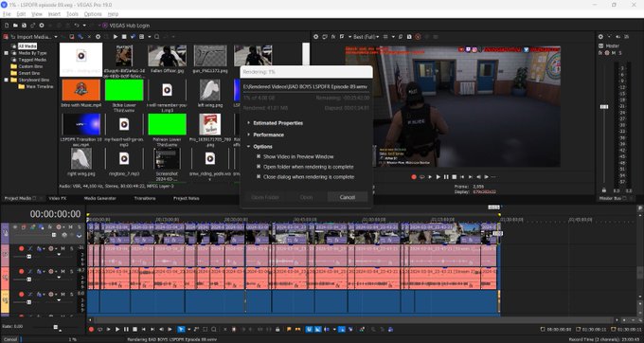Screen dimensions: 644x343
Task: Undo the last action with arrow icon
Action: (77, 26)
